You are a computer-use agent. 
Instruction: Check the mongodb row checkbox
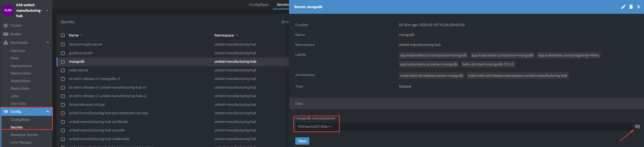[x=63, y=62]
